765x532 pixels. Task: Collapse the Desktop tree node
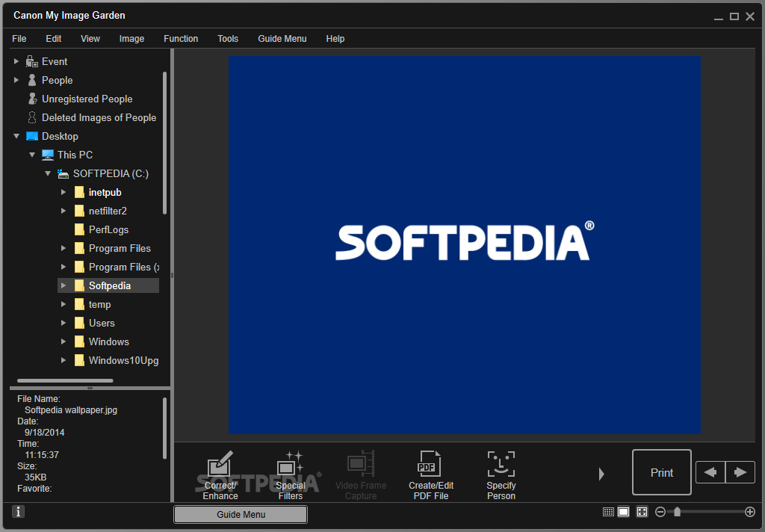coord(16,136)
